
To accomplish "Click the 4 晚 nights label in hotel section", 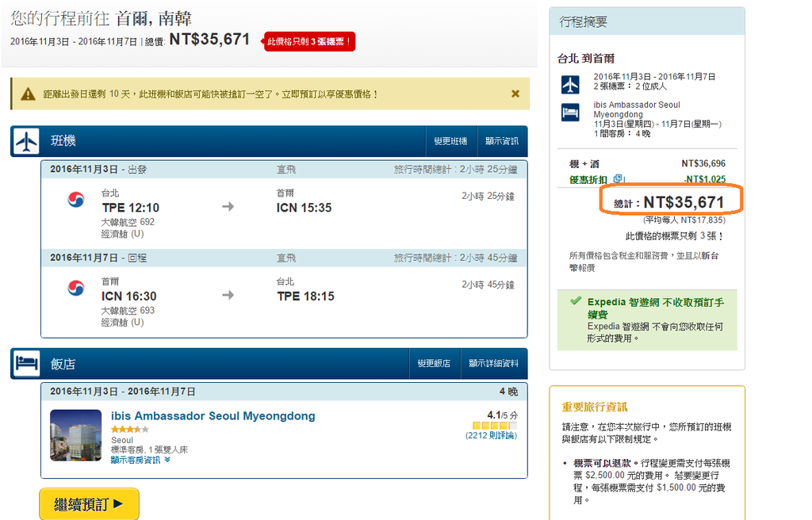I will pyautogui.click(x=508, y=392).
